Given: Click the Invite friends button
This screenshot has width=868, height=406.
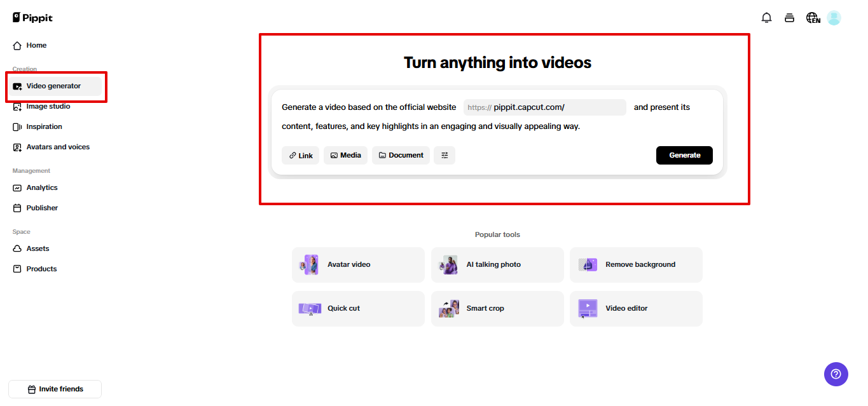Looking at the screenshot, I should 55,389.
